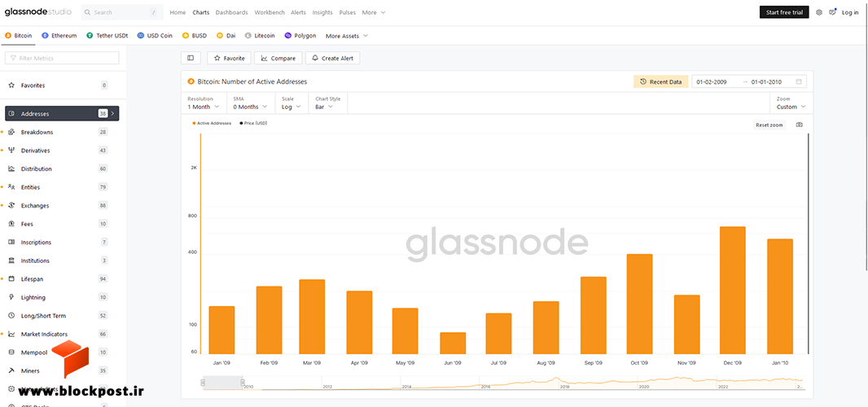The width and height of the screenshot is (868, 407).
Task: Open the Long/Short Term category
Action: [62, 316]
